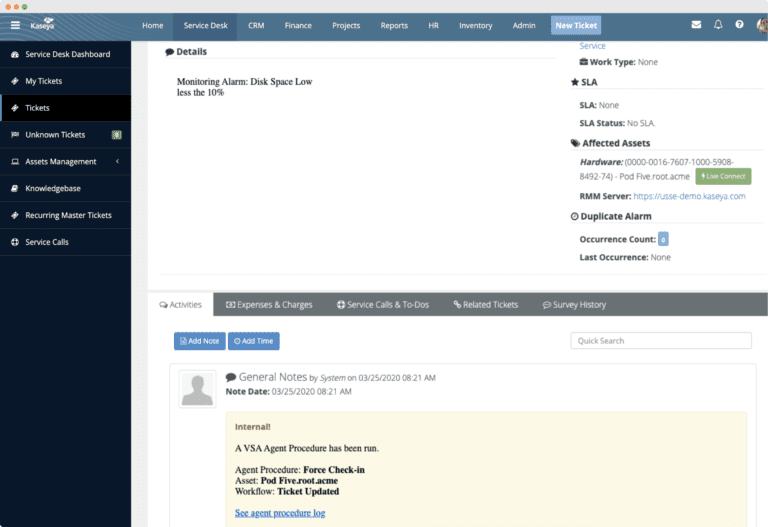Click the Unknown Tickets flag icon
Screen dimensions: 768x527
pos(15,135)
